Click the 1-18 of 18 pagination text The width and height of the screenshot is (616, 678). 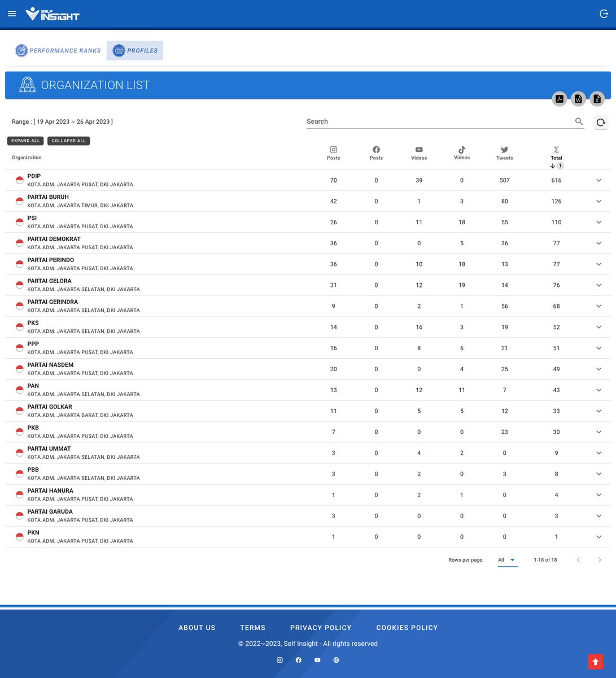[x=545, y=560]
